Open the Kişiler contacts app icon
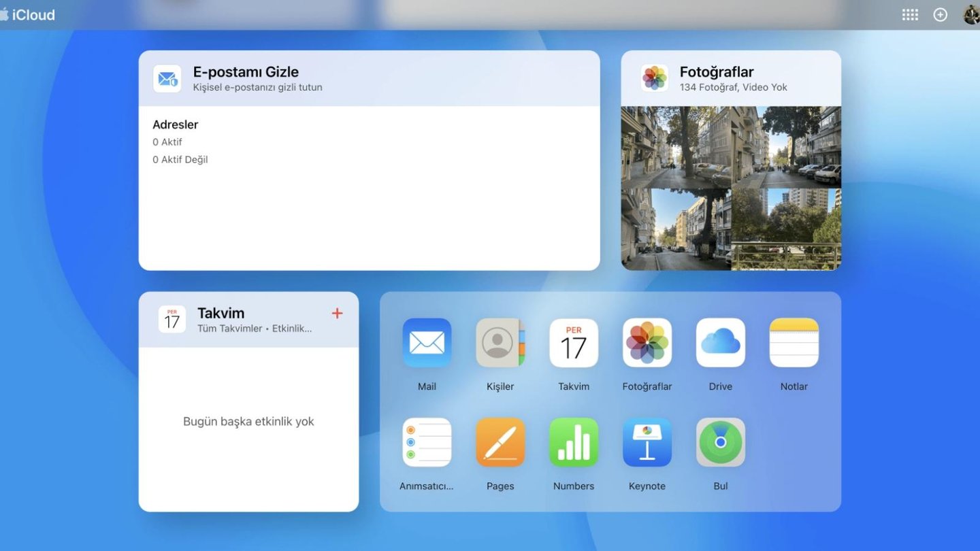Viewport: 980px width, 551px height. coord(500,343)
